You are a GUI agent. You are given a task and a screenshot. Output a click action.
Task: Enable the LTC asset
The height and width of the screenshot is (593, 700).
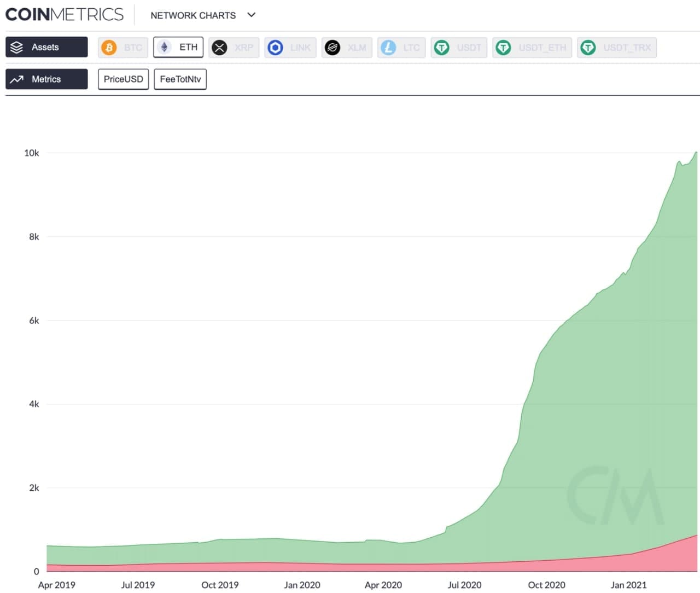401,48
